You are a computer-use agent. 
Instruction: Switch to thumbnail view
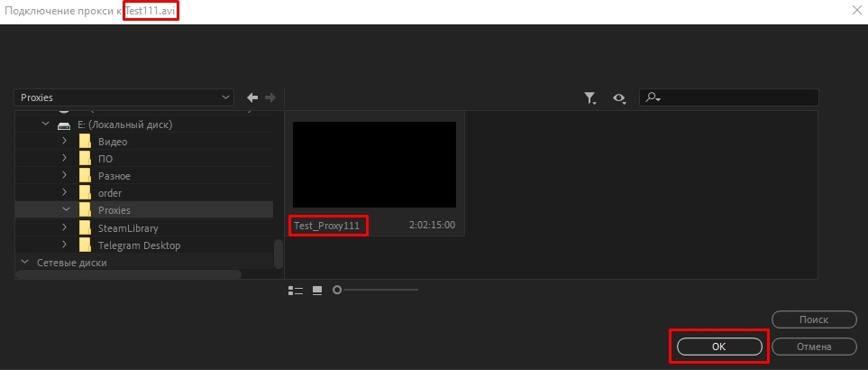coord(317,291)
